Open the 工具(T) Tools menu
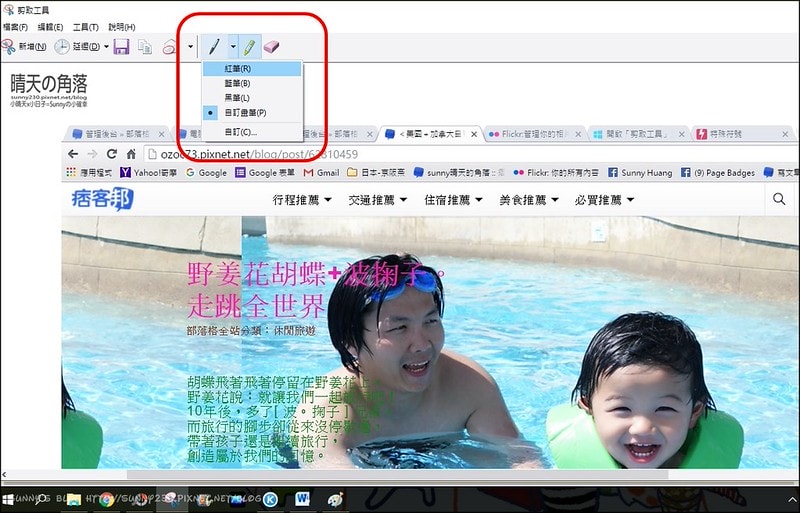The height and width of the screenshot is (513, 800). pyautogui.click(x=86, y=27)
